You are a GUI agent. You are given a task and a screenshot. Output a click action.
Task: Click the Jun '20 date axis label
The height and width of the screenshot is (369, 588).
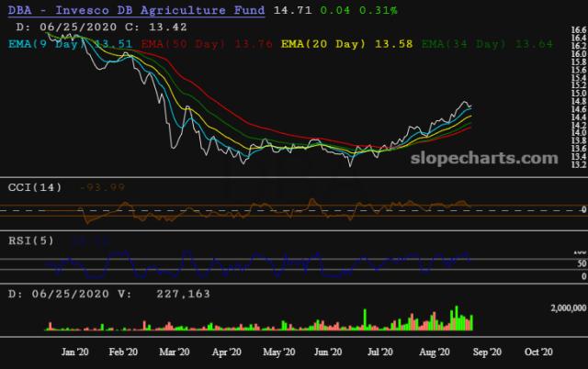[329, 352]
